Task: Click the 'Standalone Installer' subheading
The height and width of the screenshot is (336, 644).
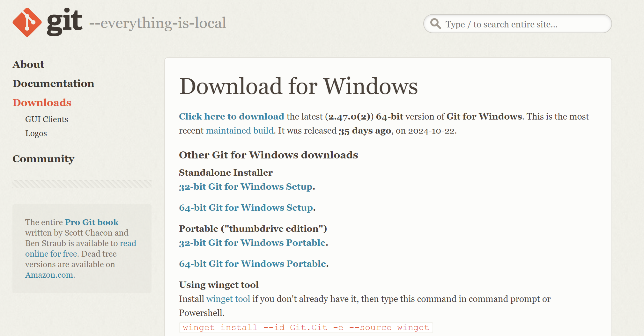Action: [x=226, y=172]
